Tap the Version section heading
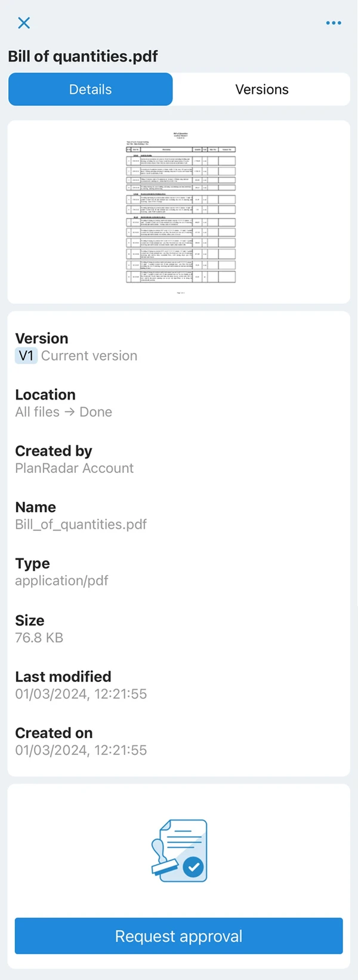Viewport: 358px width, 980px height. (42, 339)
